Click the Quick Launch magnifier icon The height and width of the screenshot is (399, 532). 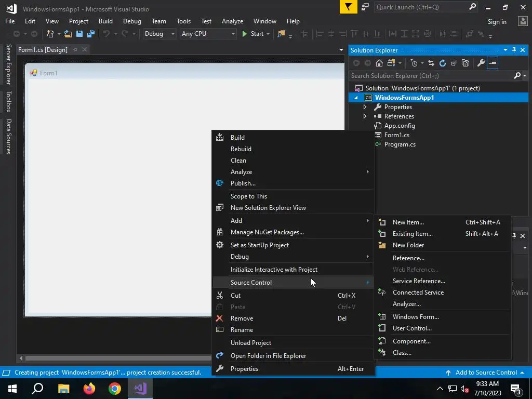[472, 7]
